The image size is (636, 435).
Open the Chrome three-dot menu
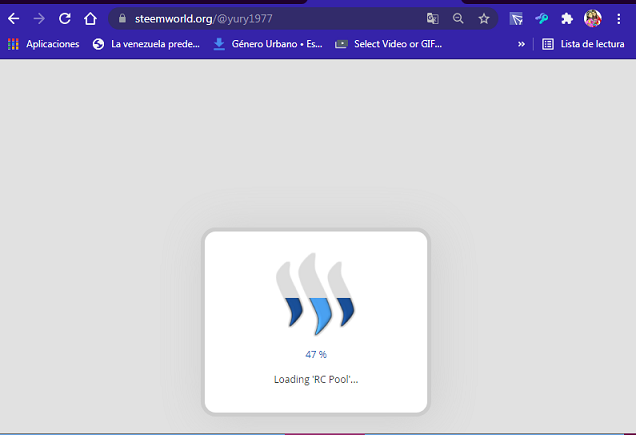(x=619, y=19)
